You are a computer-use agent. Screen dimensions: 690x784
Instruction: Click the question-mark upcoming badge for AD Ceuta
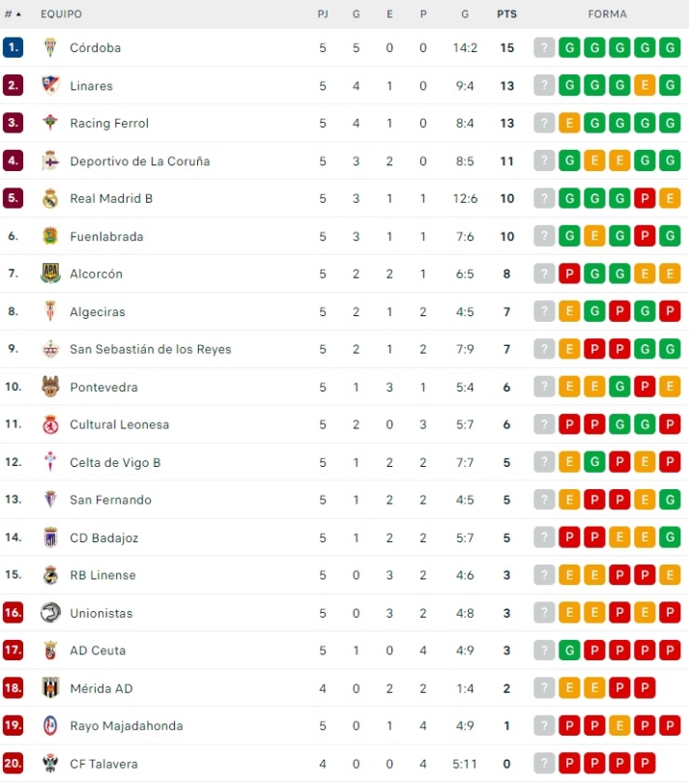pos(544,651)
